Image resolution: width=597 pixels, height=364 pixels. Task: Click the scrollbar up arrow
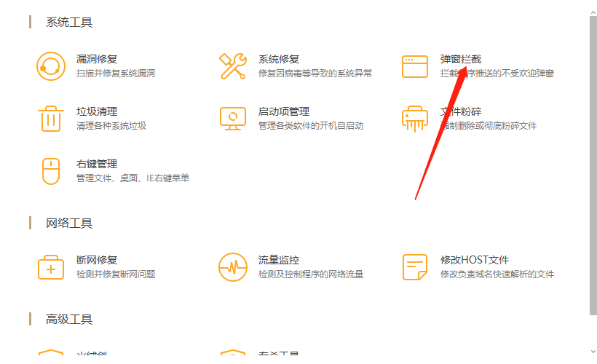(593, 12)
